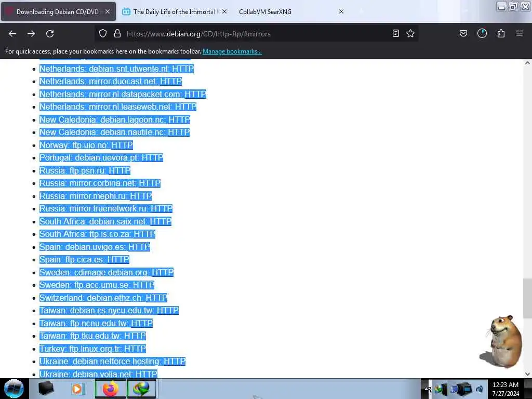Open HTTP link for debian.volia.net
Image resolution: width=532 pixels, height=399 pixels.
click(146, 374)
